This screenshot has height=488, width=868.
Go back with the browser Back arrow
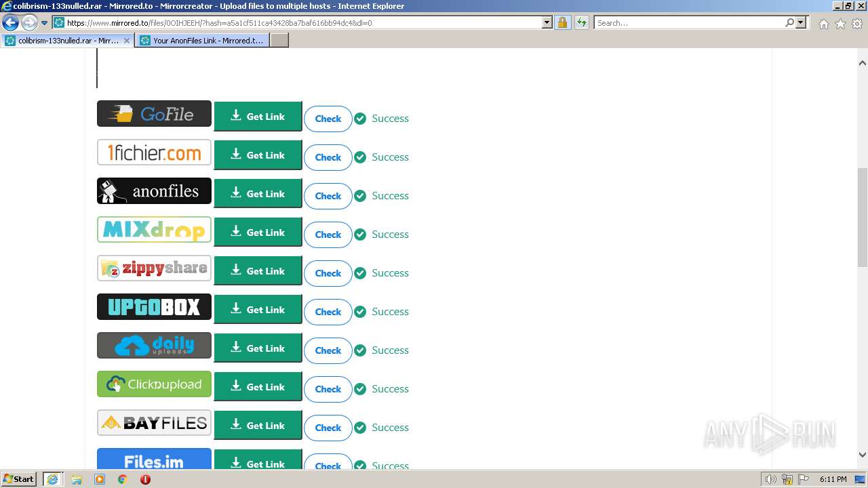point(10,22)
